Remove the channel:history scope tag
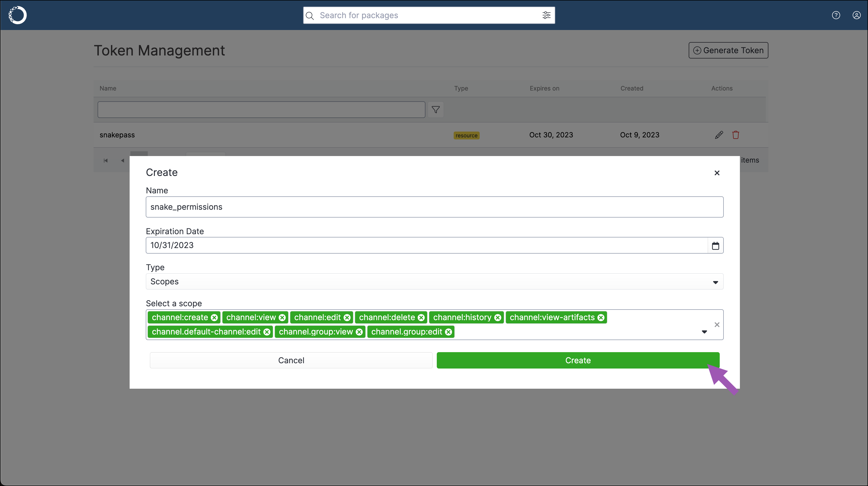This screenshot has width=868, height=486. coord(498,318)
